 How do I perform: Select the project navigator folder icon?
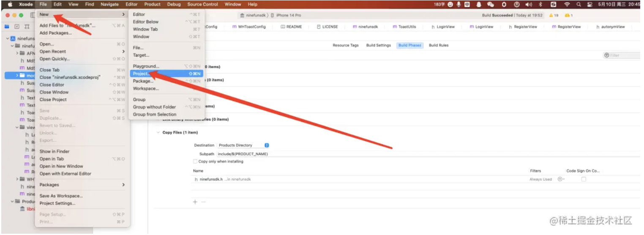6,26
